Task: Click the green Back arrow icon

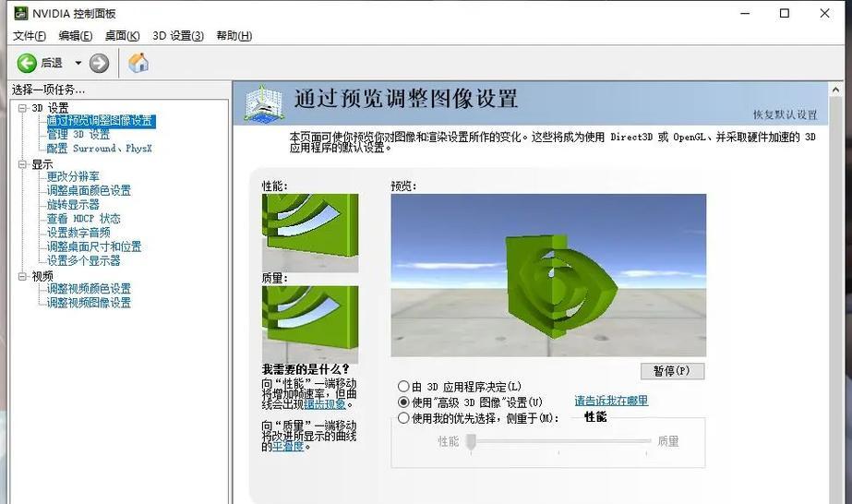Action: pos(27,64)
